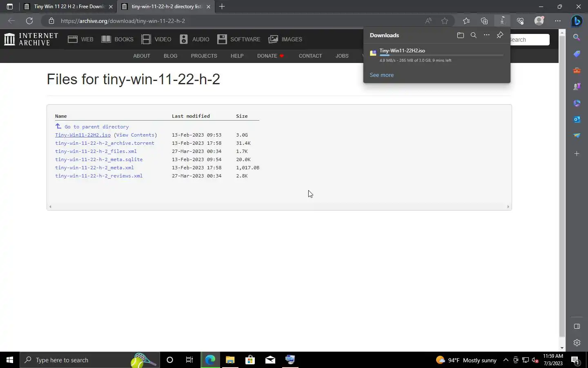The height and width of the screenshot is (368, 588).
Task: Download the archive.torrent file
Action: 105,143
